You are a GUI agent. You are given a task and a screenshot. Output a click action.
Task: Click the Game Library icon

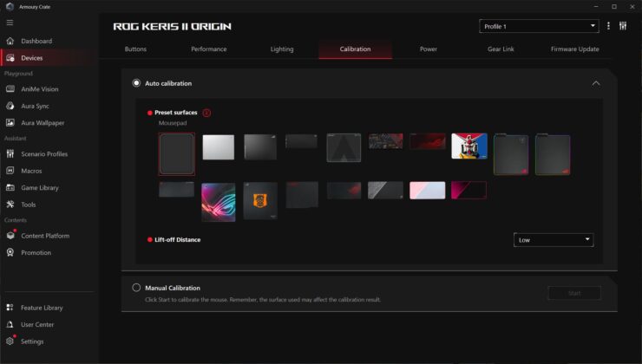10,187
